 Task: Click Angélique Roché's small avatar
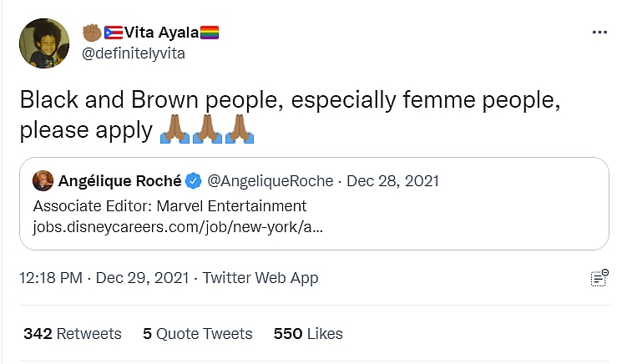pyautogui.click(x=43, y=180)
